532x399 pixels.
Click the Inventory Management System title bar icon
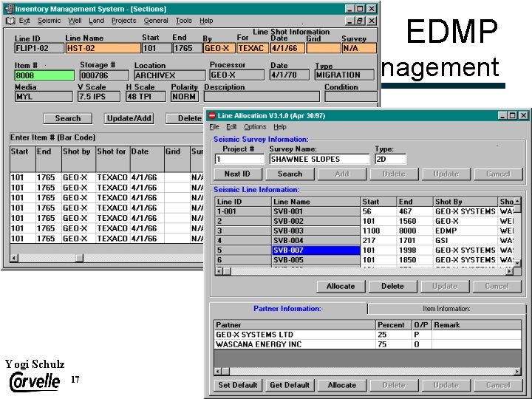click(10, 9)
